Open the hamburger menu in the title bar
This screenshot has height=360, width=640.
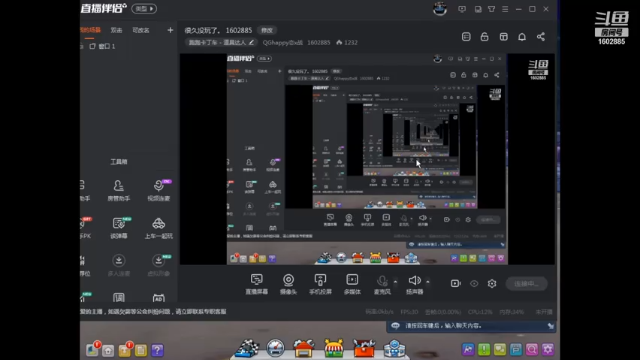point(505,9)
